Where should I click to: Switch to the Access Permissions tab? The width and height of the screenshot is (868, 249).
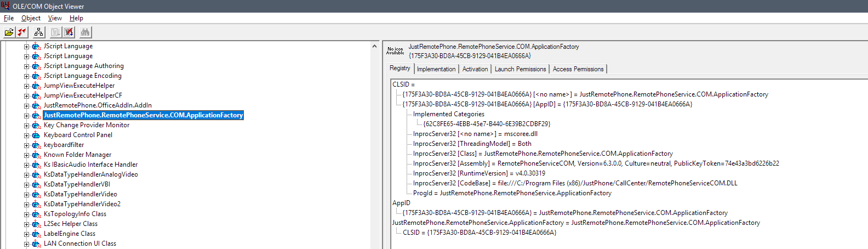[578, 69]
